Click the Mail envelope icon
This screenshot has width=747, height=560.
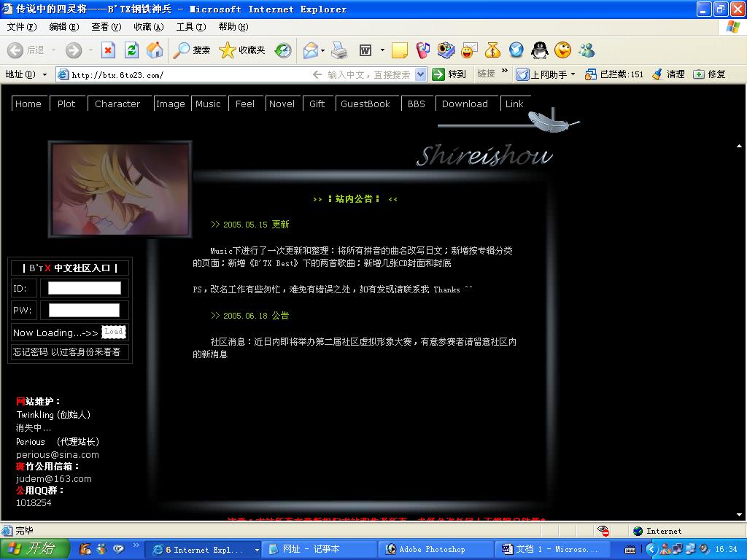click(310, 50)
